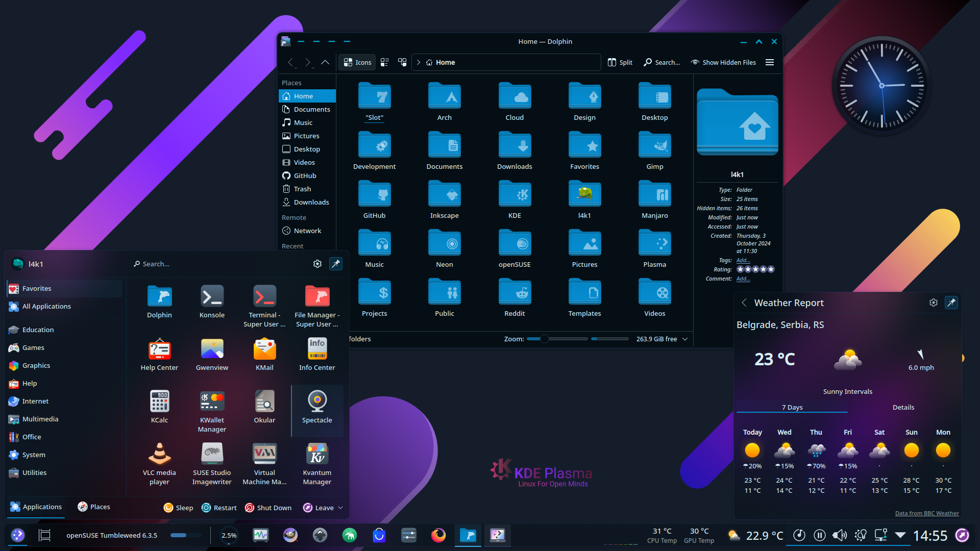980x551 pixels.
Task: Click Add tags link in info panel
Action: tap(743, 260)
